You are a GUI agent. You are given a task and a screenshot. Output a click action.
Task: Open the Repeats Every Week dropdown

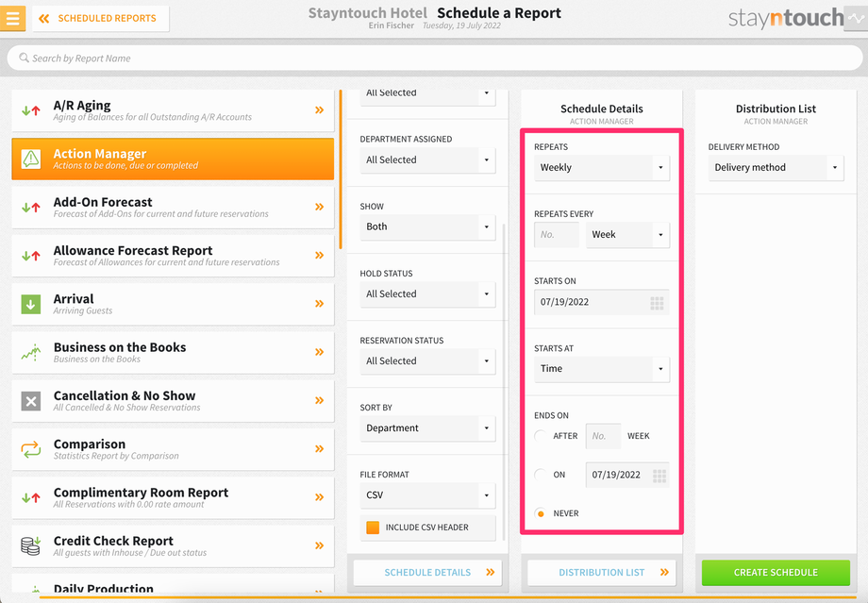[627, 235]
